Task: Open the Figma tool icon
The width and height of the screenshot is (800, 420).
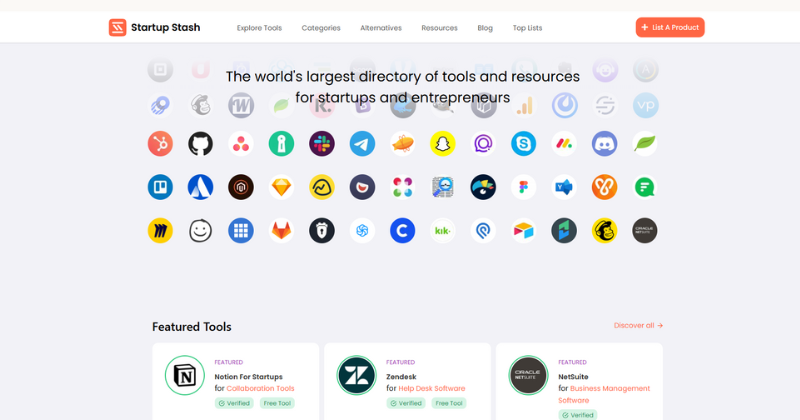Action: (x=523, y=187)
